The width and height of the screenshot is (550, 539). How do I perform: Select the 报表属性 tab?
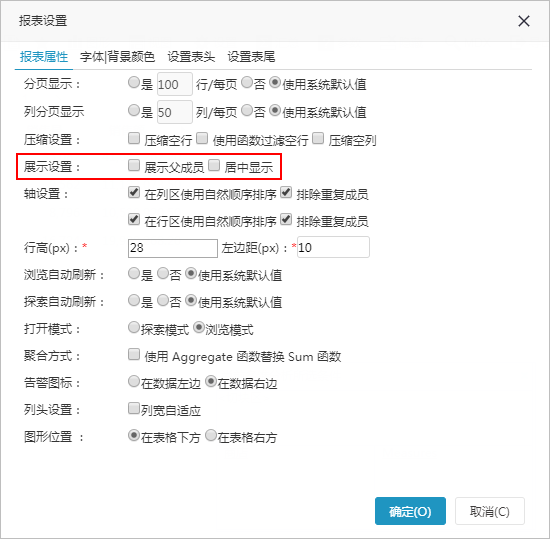(x=44, y=56)
